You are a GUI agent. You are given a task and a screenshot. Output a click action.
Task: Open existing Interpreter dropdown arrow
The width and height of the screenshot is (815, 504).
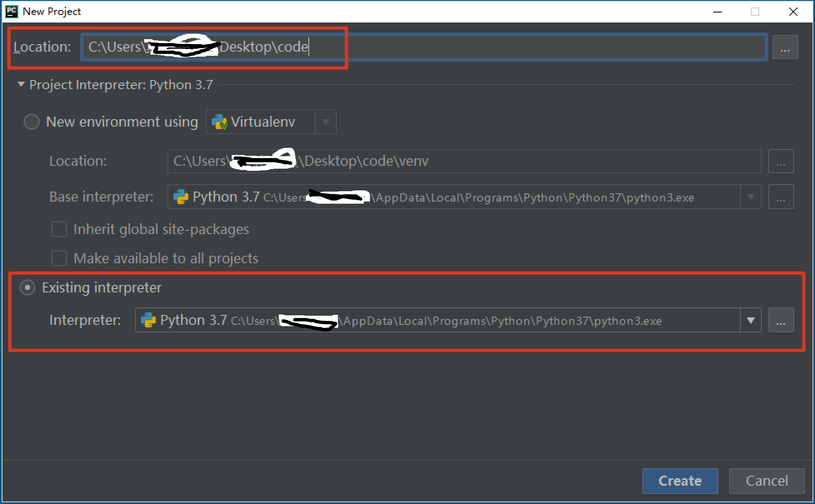tap(750, 320)
